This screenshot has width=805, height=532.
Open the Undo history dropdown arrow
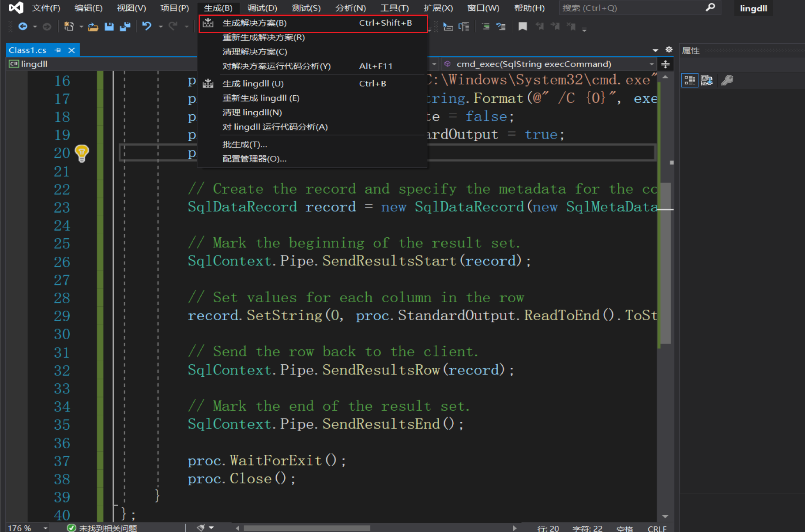tap(160, 27)
